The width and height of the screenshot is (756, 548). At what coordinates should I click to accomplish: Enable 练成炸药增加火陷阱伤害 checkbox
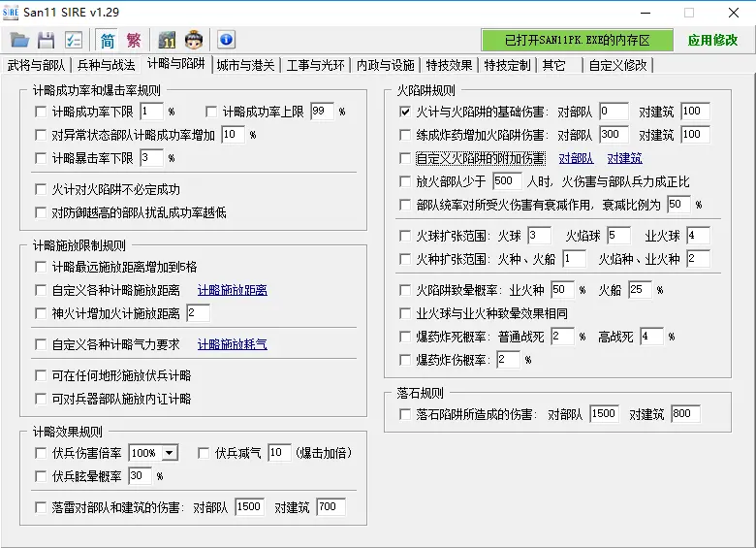coord(405,135)
